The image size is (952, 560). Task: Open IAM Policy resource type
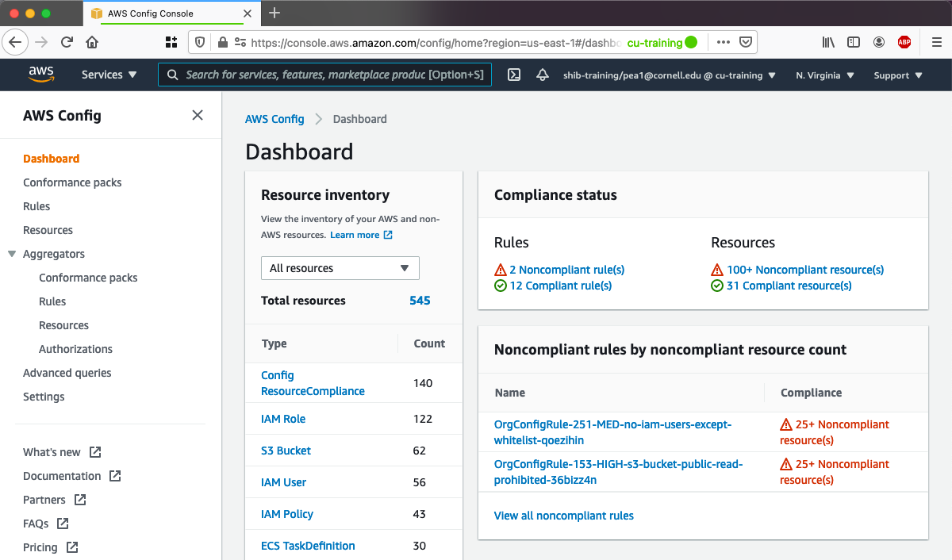pyautogui.click(x=287, y=514)
